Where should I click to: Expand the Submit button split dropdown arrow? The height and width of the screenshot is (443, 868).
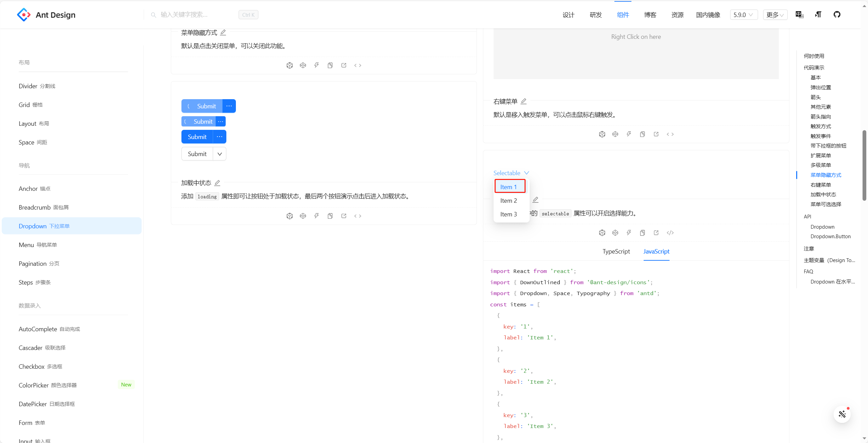pos(220,154)
